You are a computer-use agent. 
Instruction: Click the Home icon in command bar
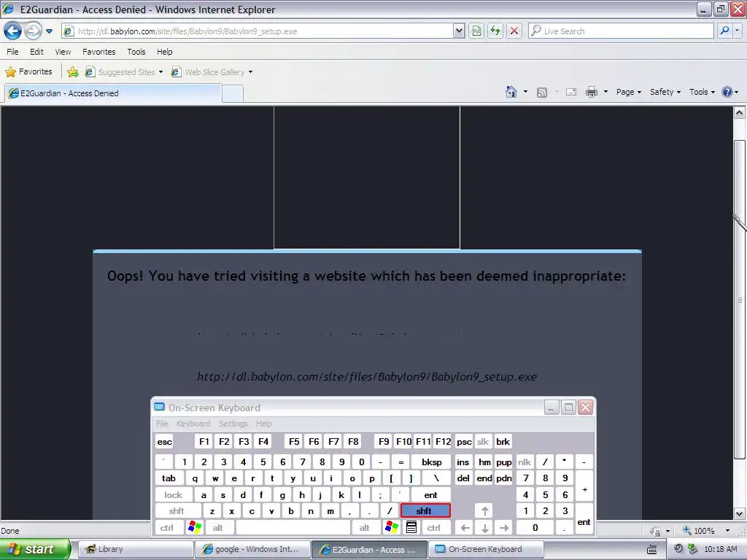pyautogui.click(x=511, y=92)
